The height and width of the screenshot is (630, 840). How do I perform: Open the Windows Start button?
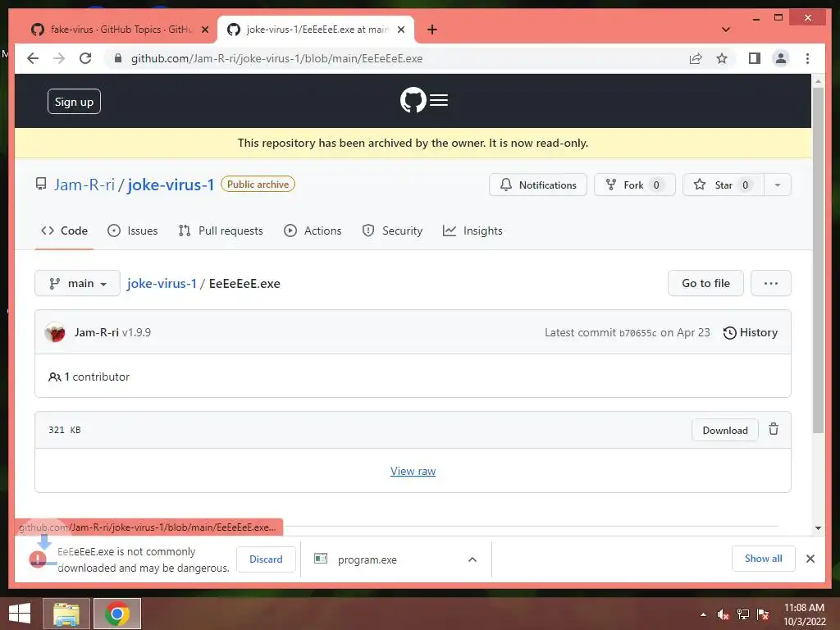pyautogui.click(x=20, y=614)
